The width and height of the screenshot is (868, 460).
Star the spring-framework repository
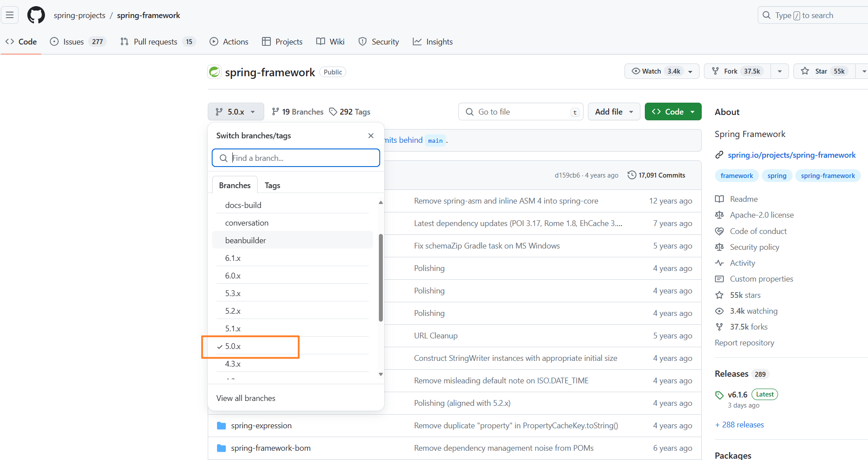(x=824, y=71)
